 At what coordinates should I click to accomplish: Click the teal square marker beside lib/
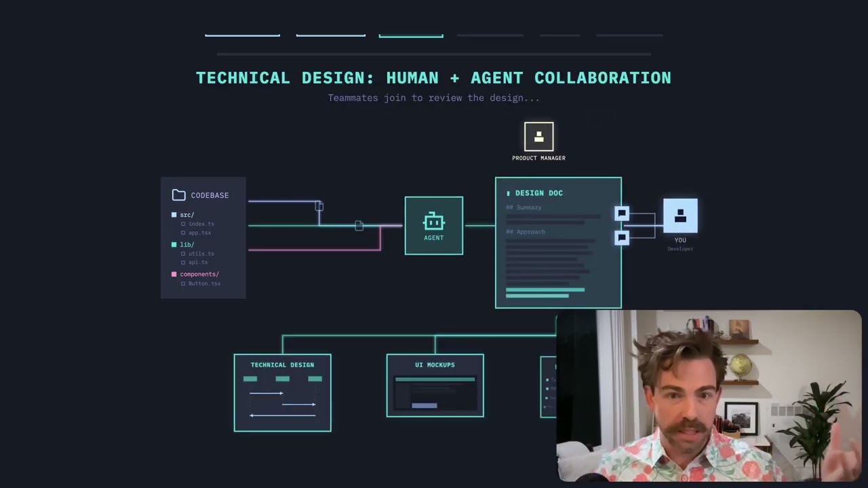[174, 245]
